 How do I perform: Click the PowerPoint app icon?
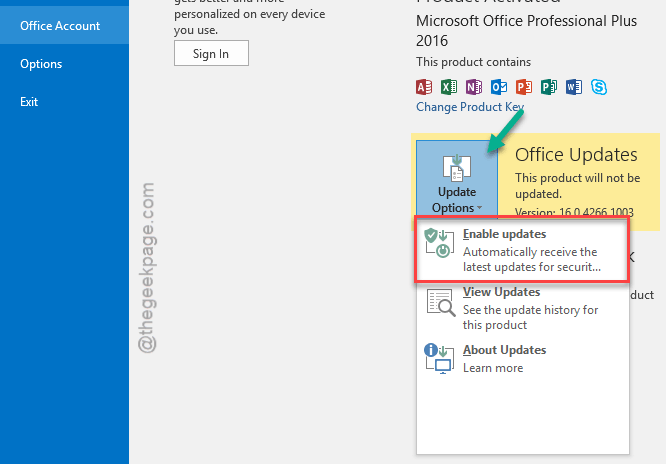pyautogui.click(x=524, y=87)
